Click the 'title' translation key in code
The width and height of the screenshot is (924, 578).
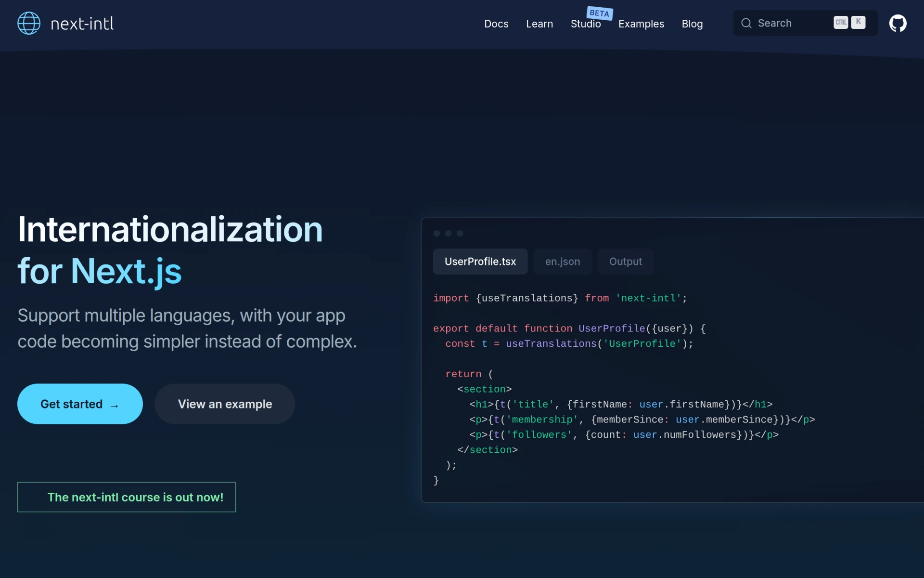click(x=533, y=404)
